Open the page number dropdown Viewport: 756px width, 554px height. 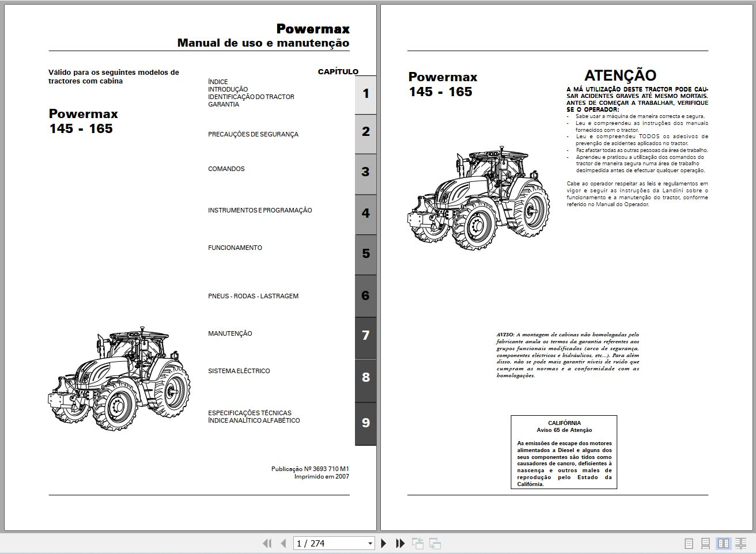(x=370, y=543)
